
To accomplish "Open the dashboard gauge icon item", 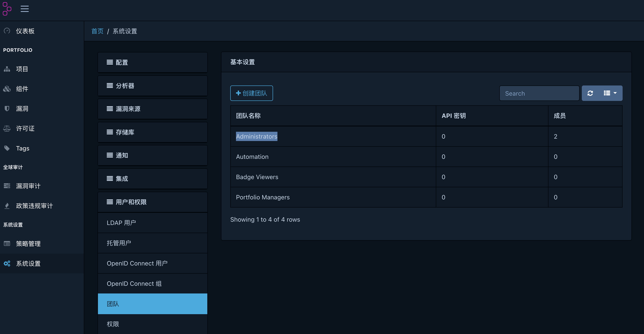I will 7,31.
